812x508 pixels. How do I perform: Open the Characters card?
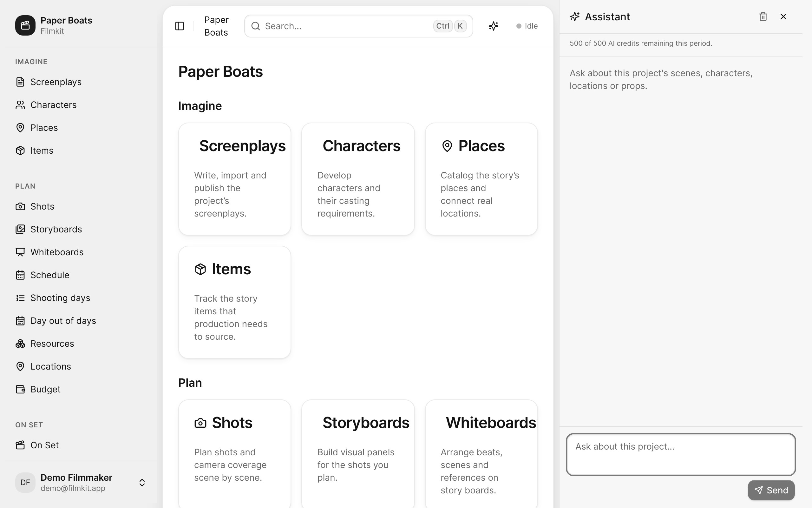358,179
